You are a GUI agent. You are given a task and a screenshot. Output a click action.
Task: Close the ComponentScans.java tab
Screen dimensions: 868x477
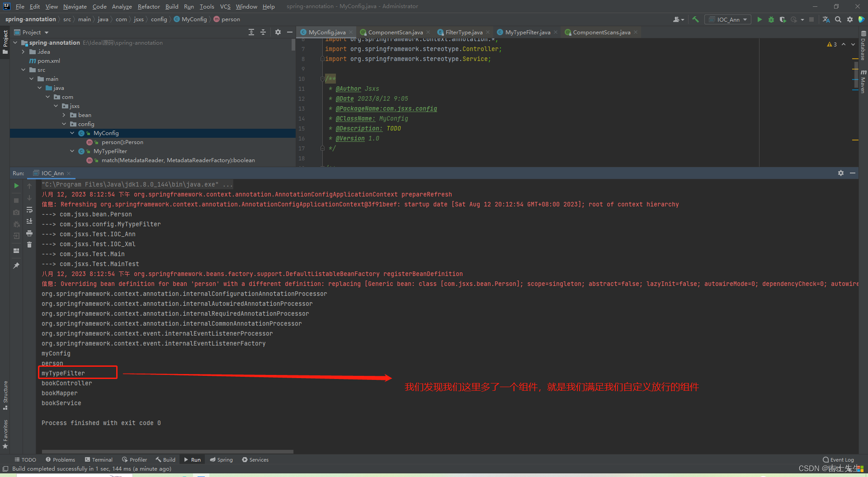click(x=636, y=32)
